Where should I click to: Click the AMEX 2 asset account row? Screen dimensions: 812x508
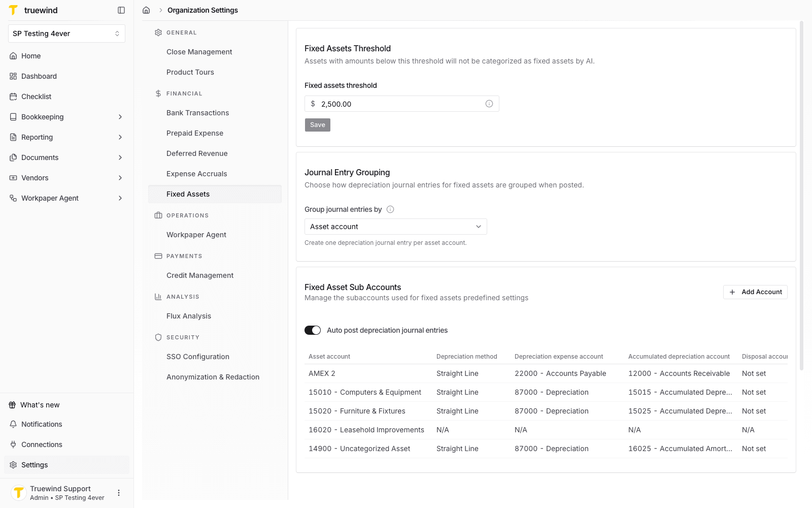coord(546,373)
